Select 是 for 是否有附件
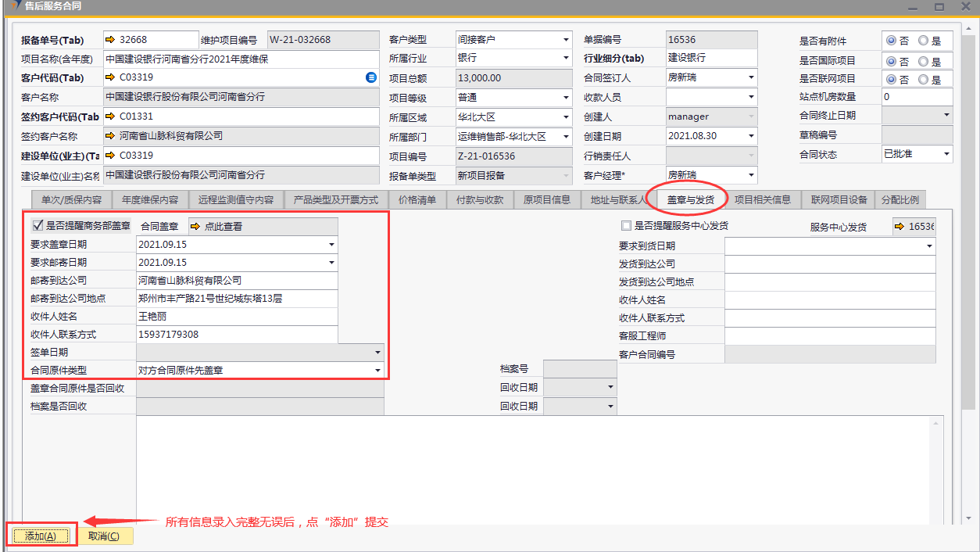980x552 pixels. 923,41
